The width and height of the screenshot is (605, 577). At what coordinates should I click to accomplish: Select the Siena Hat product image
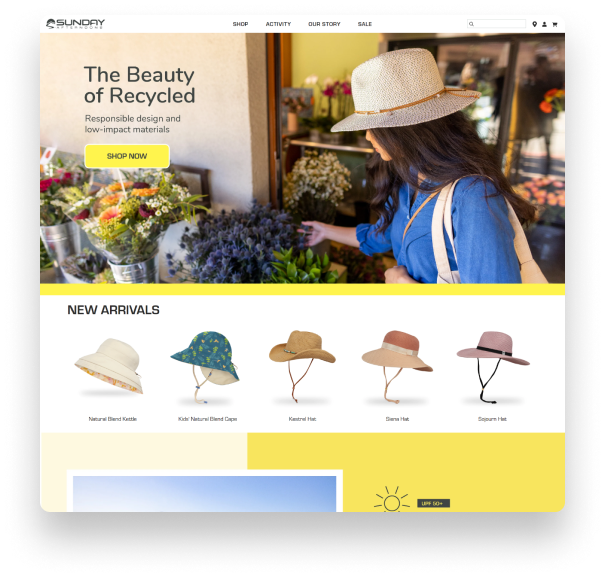(397, 367)
